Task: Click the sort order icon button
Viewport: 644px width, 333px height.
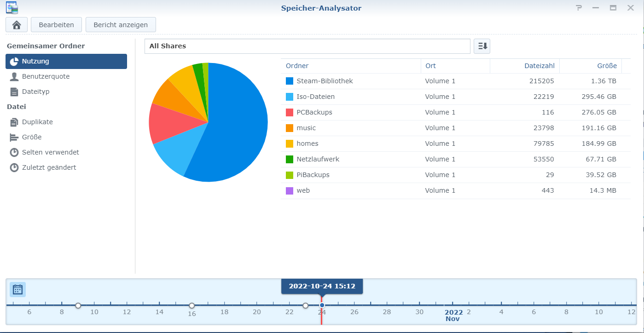Action: pos(482,46)
